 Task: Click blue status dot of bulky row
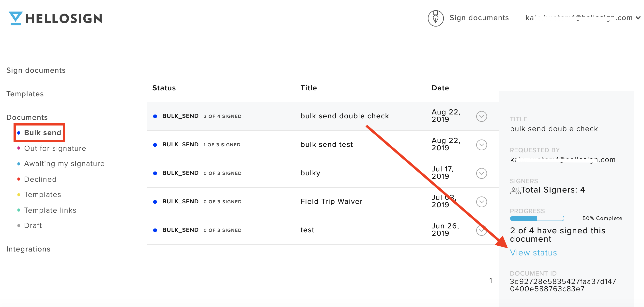[x=155, y=173]
